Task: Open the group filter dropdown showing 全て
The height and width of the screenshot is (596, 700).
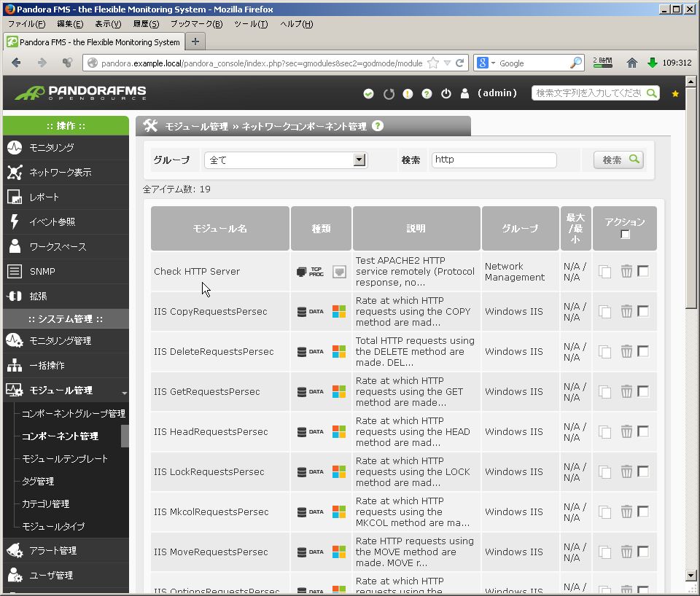Action: (x=286, y=160)
